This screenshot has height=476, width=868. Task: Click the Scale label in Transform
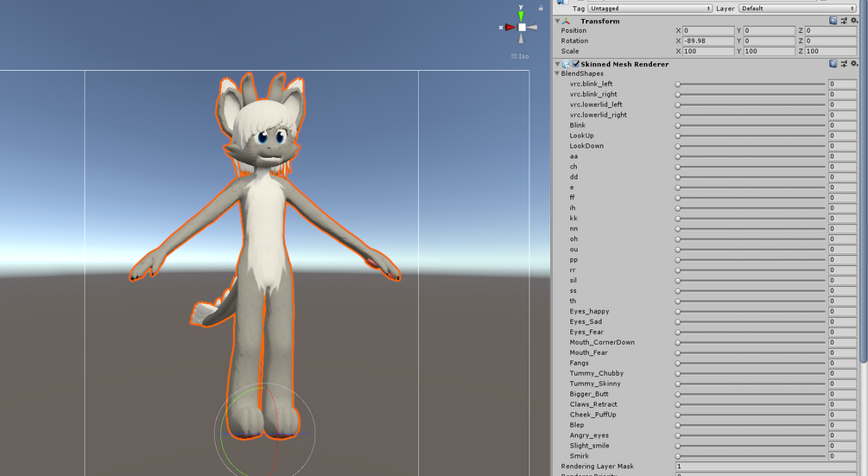tap(570, 51)
